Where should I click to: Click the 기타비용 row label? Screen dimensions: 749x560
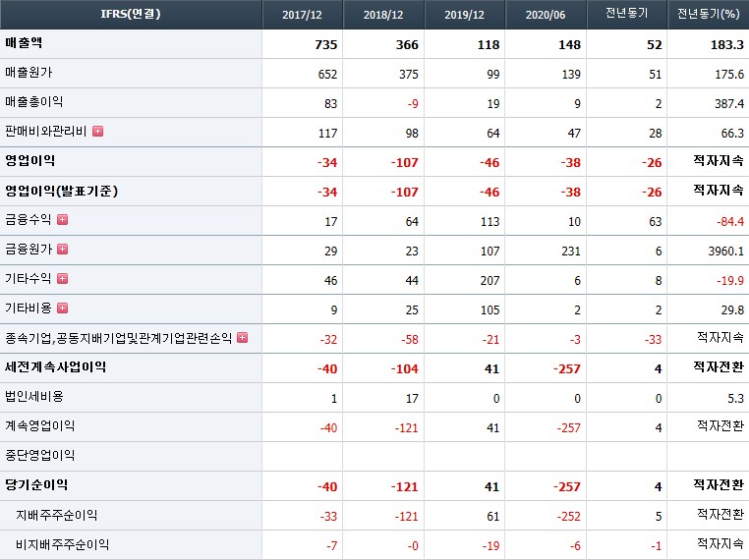[29, 308]
